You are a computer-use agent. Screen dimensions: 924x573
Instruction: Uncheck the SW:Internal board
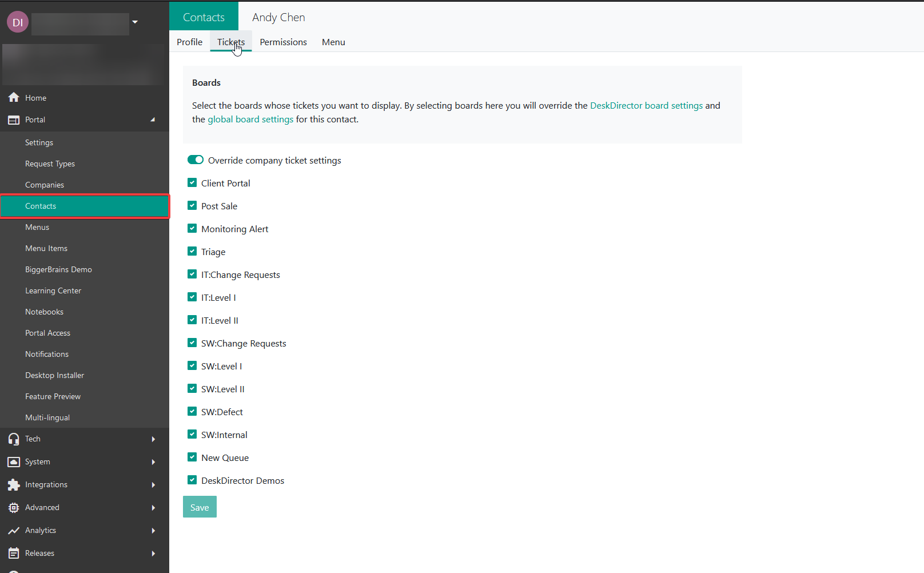coord(192,435)
